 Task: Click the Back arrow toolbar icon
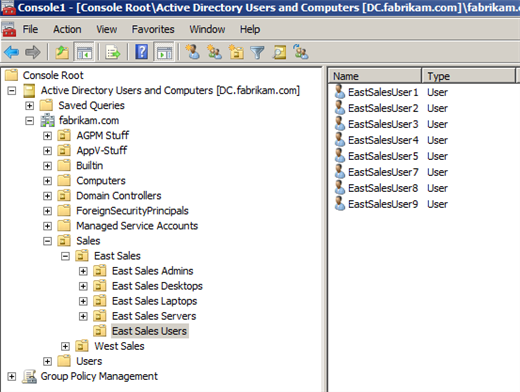(x=12, y=52)
